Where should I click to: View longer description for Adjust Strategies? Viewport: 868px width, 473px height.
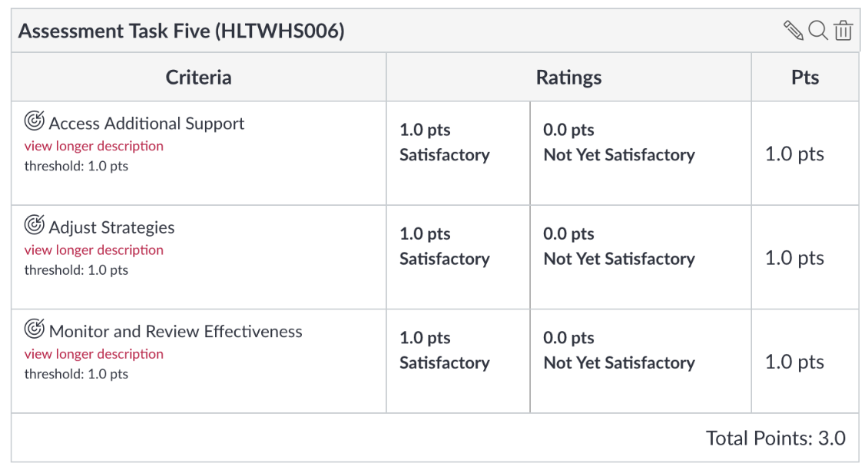click(x=94, y=250)
